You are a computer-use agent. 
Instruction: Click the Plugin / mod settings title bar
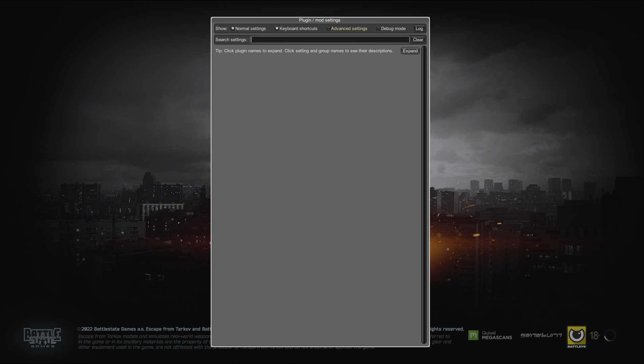click(320, 20)
